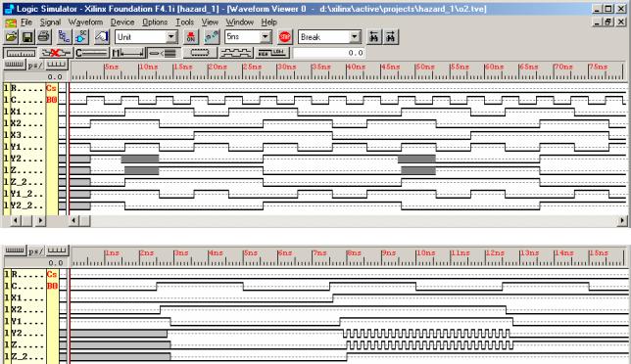Image resolution: width=631 pixels, height=364 pixels.
Task: Select signal Z_2 in lower waveform pane
Action: [x=26, y=357]
